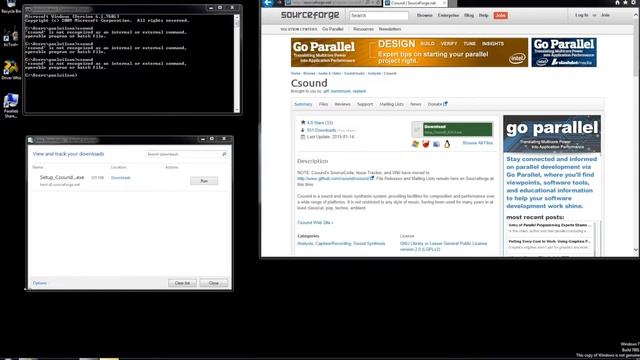
Task: Click the browser page vertical scrollbar
Action: click(636, 131)
